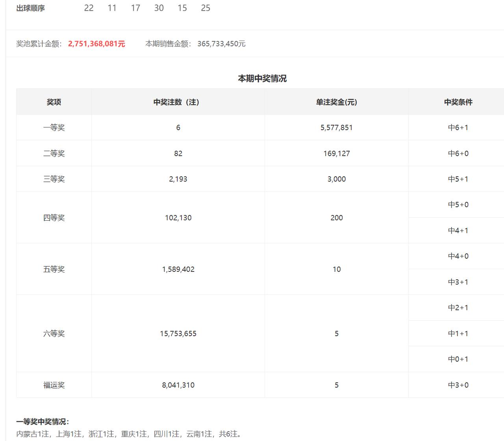The height and width of the screenshot is (441, 504).
Task: Click the 本期中奖情况 table heading
Action: [x=262, y=79]
